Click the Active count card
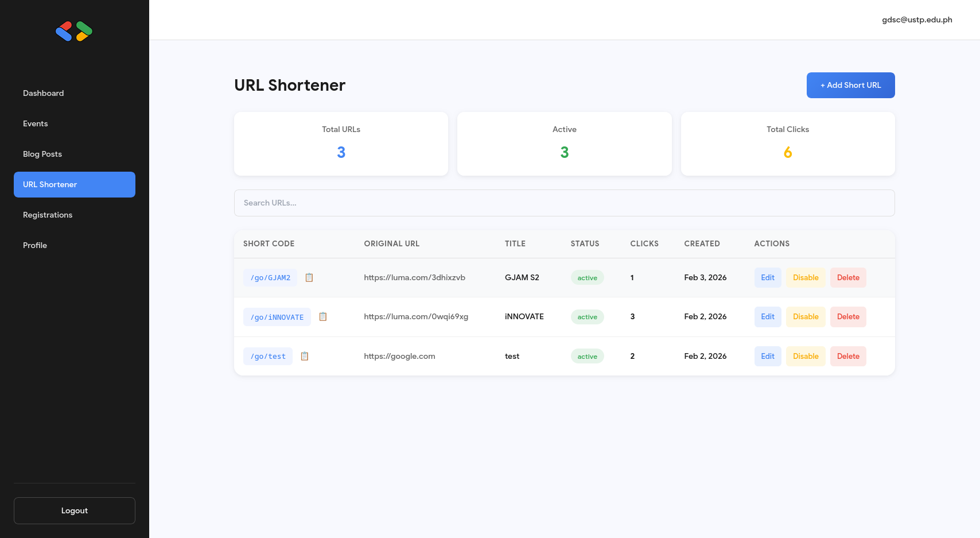 (565, 144)
